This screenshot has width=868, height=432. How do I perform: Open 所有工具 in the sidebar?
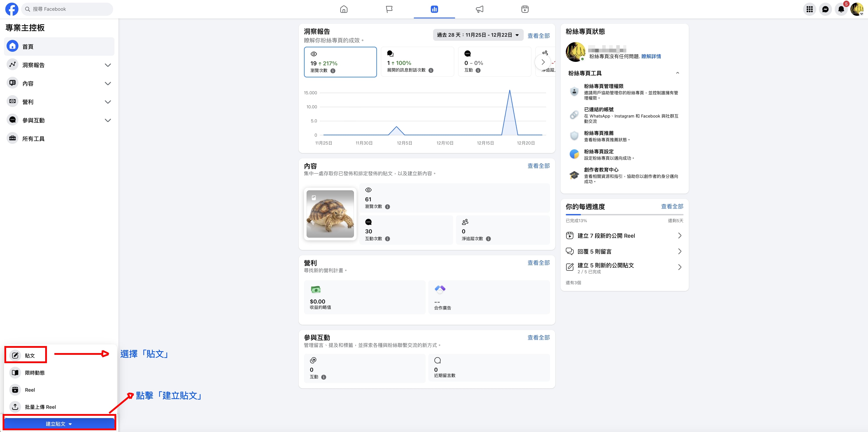coord(59,139)
